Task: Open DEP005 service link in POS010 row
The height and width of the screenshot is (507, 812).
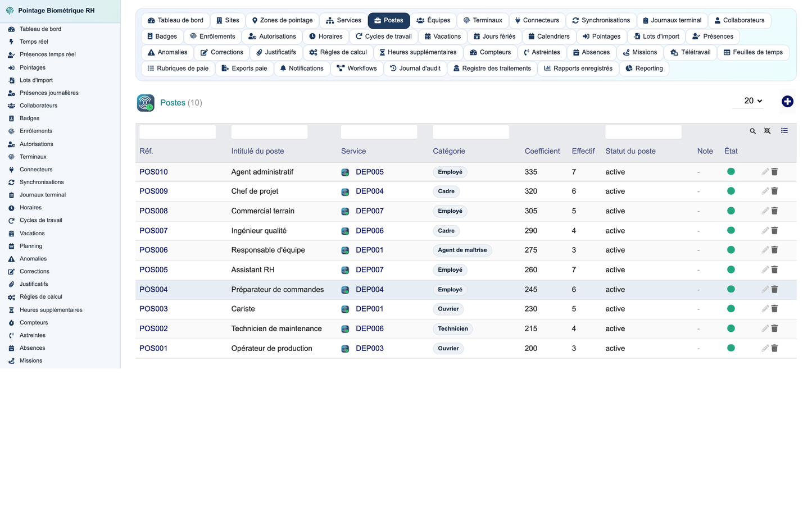Action: pos(370,172)
